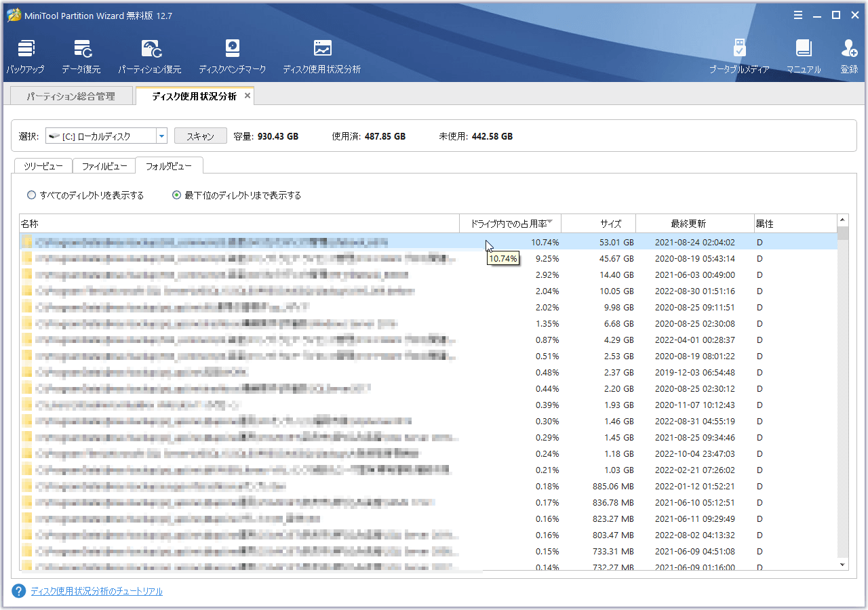Open the hamburger menu in title bar
Viewport: 868px width, 610px height.
point(798,15)
